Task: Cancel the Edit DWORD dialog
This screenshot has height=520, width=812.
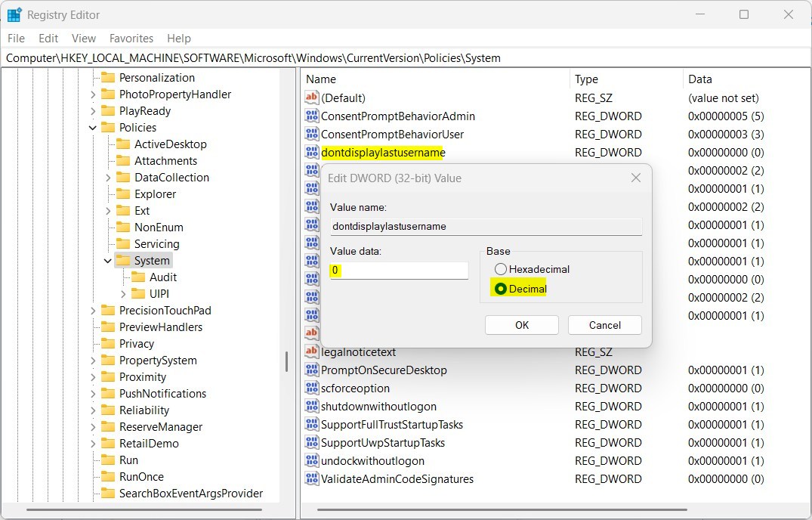Action: point(604,325)
